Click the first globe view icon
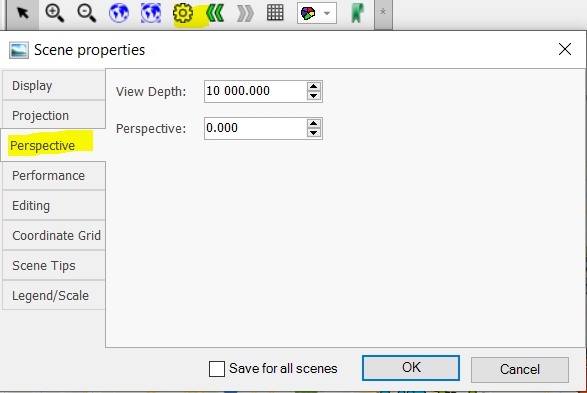587x393 pixels. [119, 13]
